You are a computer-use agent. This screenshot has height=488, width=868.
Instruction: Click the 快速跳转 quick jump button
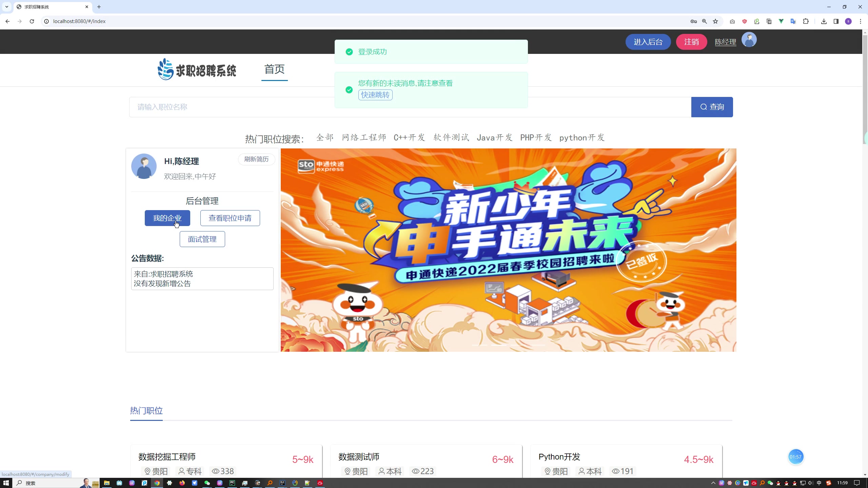click(x=375, y=95)
